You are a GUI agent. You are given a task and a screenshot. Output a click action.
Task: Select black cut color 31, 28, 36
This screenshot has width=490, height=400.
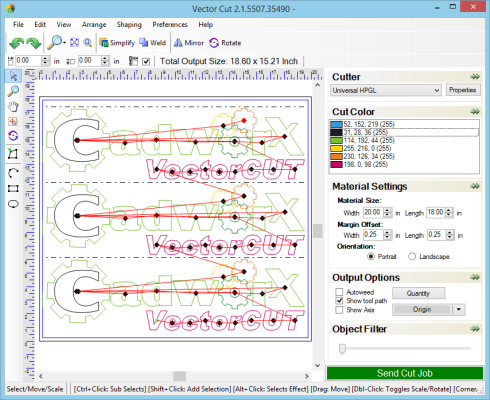[x=404, y=132]
